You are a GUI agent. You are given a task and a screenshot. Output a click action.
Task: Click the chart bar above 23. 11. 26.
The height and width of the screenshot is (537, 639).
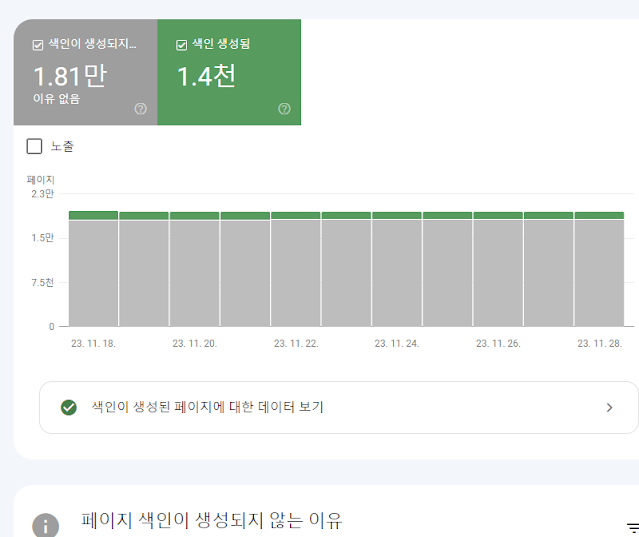click(x=498, y=269)
